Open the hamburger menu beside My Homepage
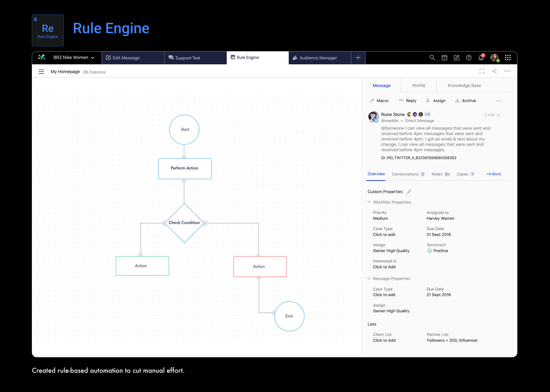 coord(41,72)
